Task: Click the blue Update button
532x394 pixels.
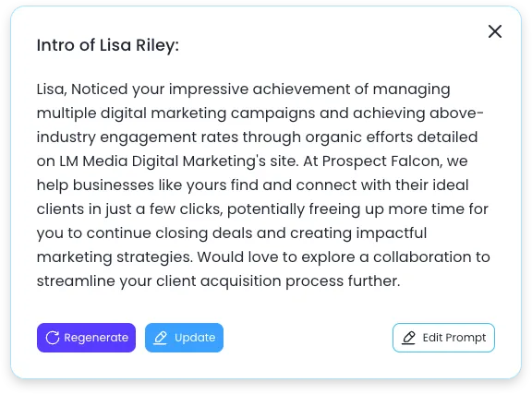Action: (x=184, y=338)
